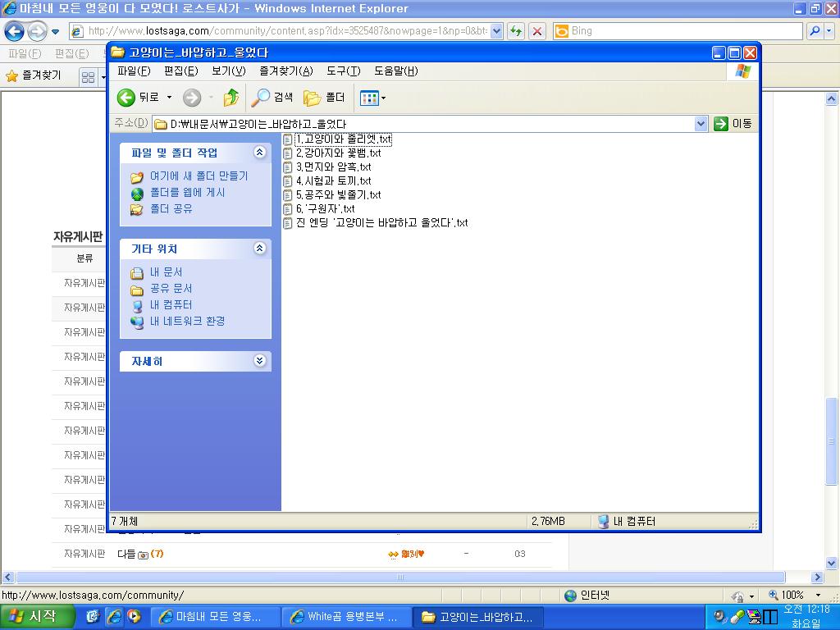This screenshot has height=630, width=840.
Task: Select the file 6.'구원자'.txt
Action: tap(325, 208)
